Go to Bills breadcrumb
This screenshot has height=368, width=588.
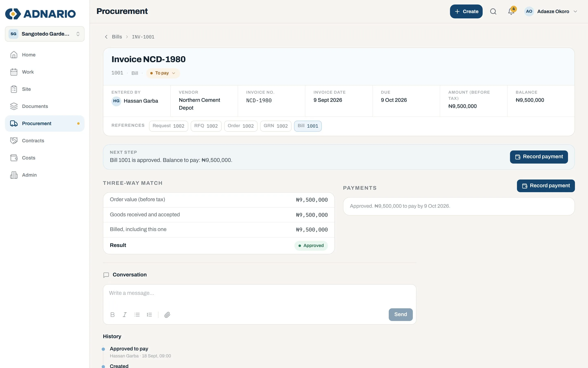117,37
